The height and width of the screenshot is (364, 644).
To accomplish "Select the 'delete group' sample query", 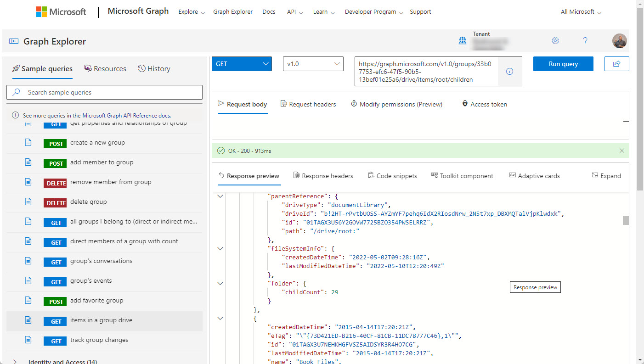I will coord(105,202).
